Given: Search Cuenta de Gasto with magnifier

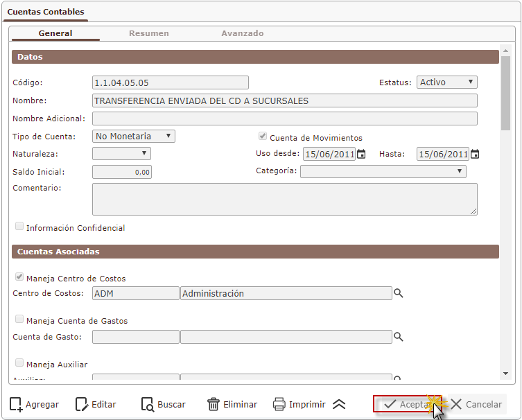Looking at the screenshot, I should click(x=399, y=337).
